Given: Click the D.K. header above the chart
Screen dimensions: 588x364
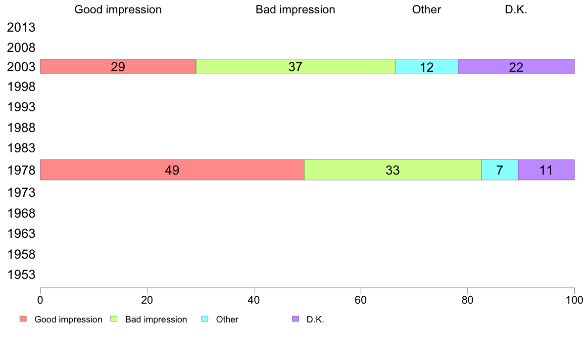Looking at the screenshot, I should coord(516,9).
